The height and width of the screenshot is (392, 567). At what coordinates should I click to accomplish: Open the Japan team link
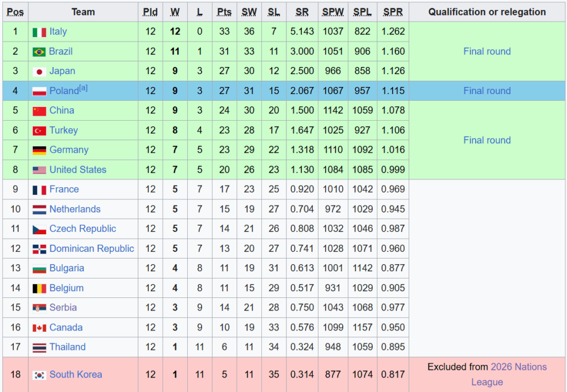pos(62,71)
